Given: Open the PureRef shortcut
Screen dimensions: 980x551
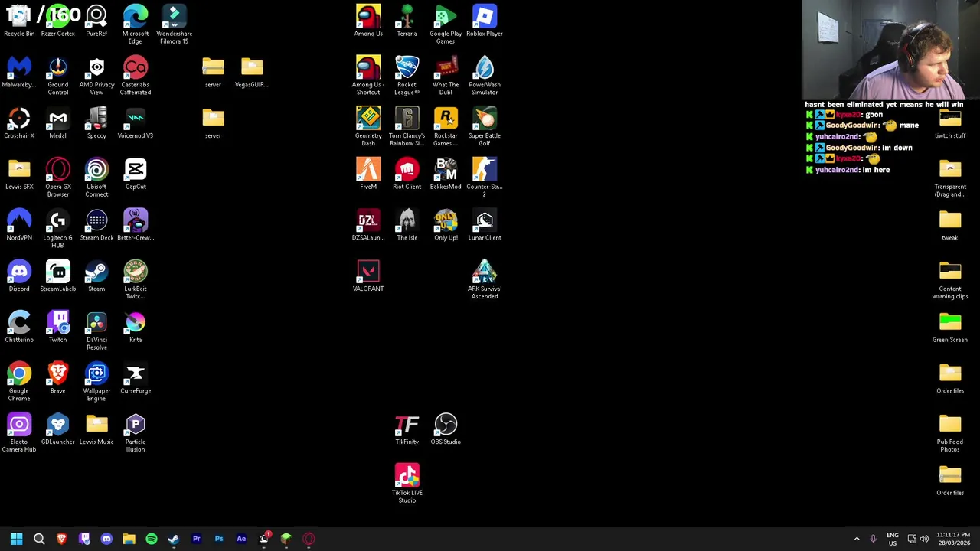Looking at the screenshot, I should pos(96,21).
